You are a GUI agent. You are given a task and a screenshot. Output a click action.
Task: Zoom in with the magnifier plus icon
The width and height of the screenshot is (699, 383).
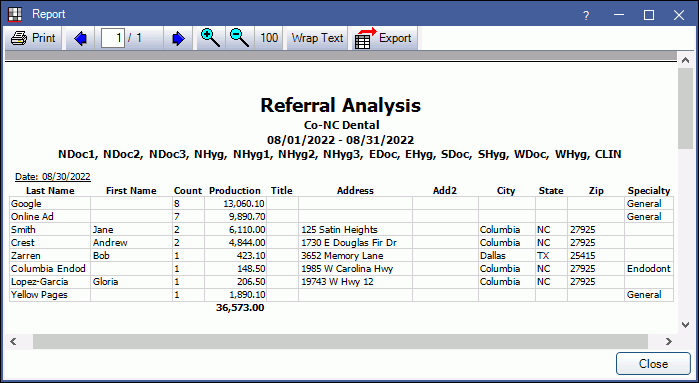[x=210, y=38]
